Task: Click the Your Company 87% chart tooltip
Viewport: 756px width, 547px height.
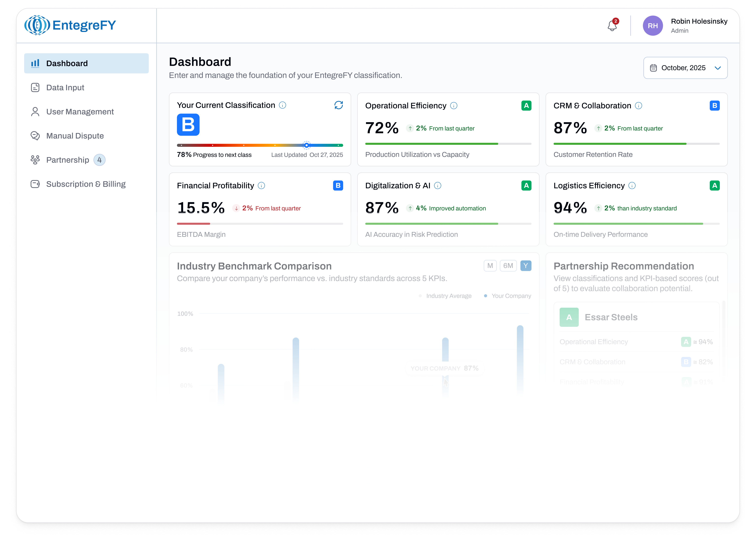Action: [x=444, y=368]
